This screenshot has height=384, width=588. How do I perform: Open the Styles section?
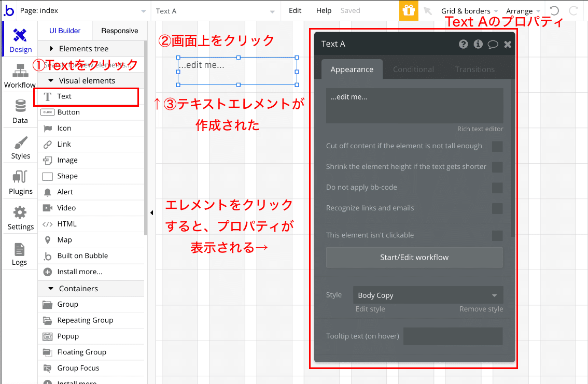[20, 147]
